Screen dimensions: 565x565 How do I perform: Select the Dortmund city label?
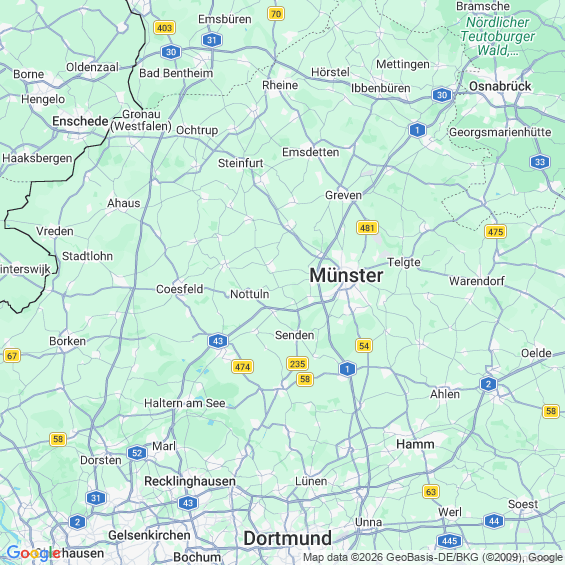[287, 539]
